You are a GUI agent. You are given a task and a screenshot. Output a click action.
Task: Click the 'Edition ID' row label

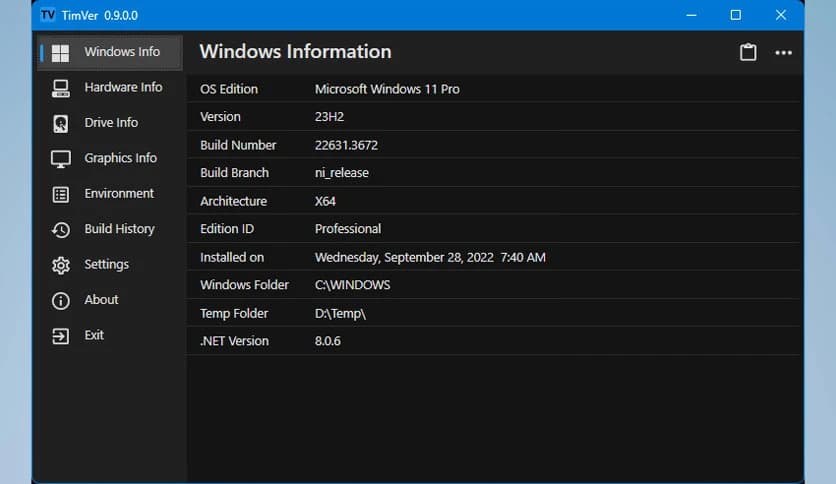tap(227, 229)
